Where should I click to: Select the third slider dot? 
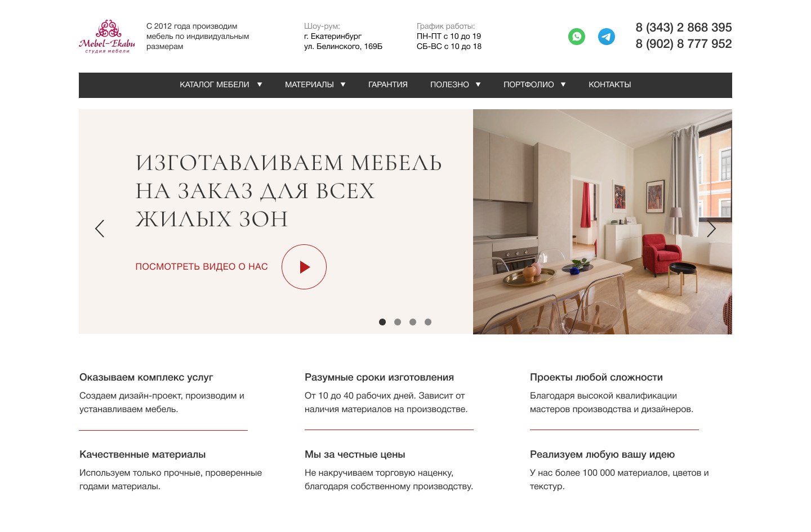pos(413,322)
